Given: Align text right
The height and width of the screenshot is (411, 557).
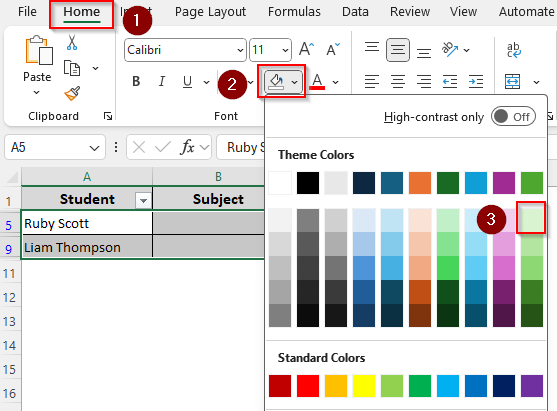Looking at the screenshot, I should (x=424, y=82).
